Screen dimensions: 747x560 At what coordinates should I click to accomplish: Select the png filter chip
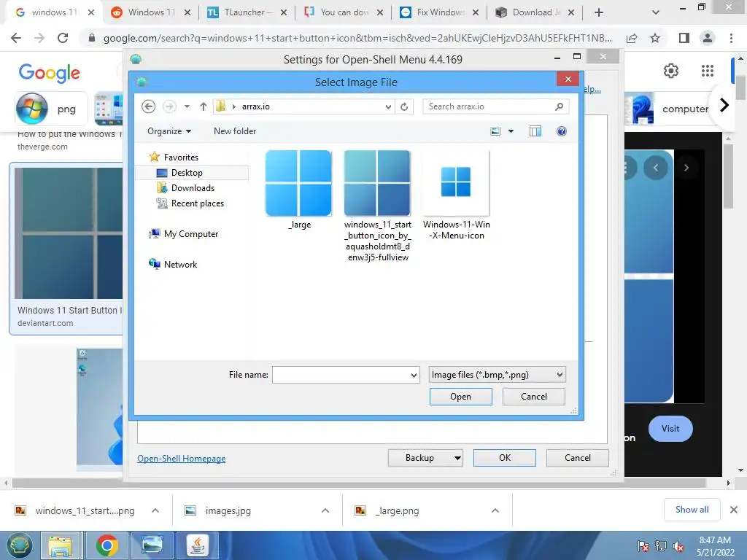[52, 109]
